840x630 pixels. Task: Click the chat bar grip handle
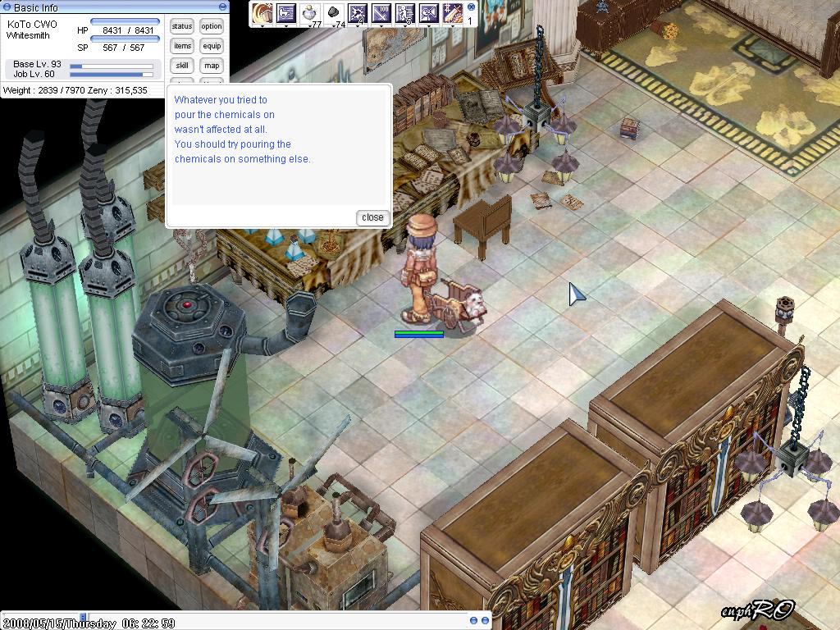[83, 617]
